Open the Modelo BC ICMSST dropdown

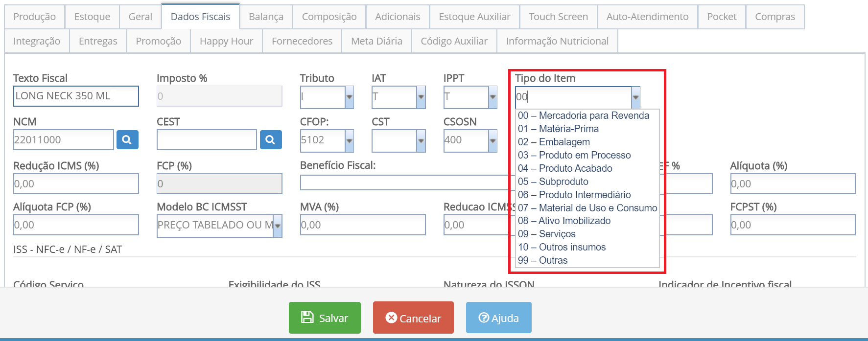tap(278, 226)
